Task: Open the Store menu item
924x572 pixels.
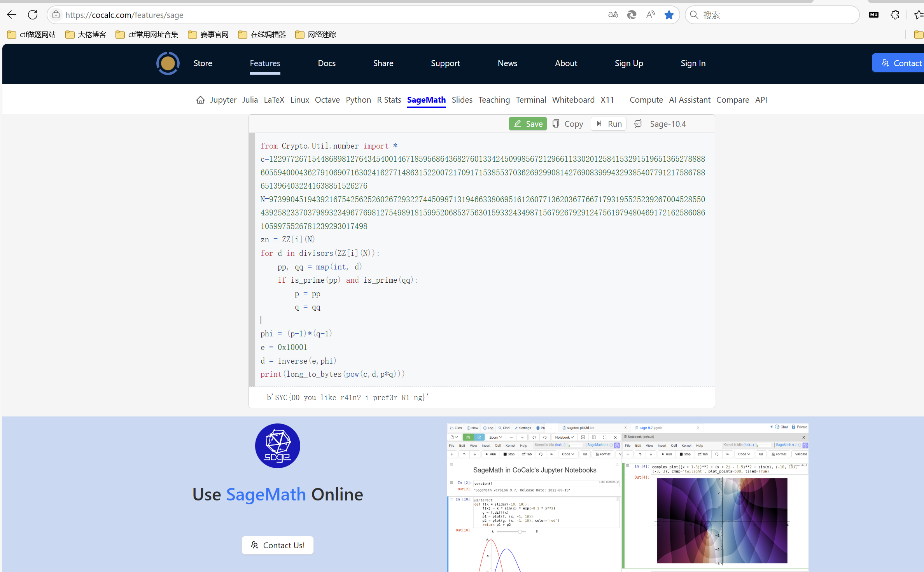Action: point(203,63)
